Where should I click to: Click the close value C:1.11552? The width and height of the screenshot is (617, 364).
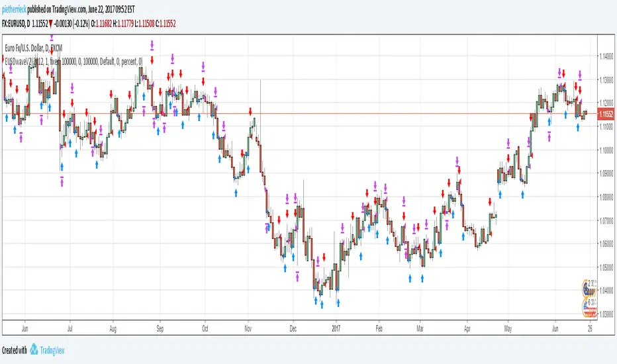coord(166,24)
